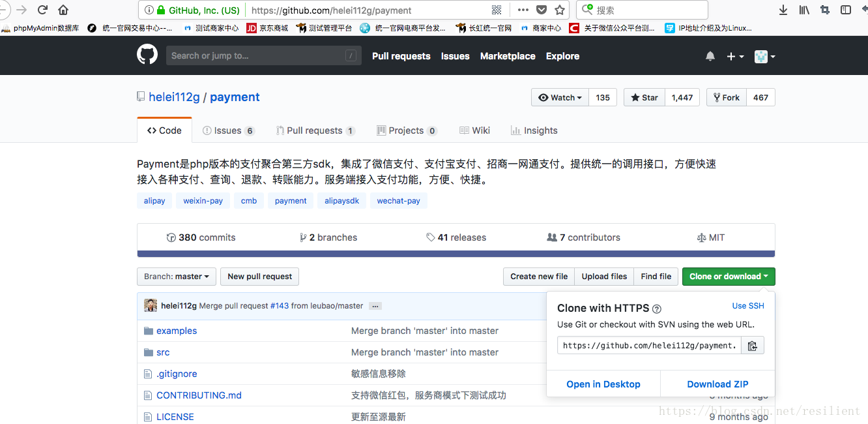868x424 pixels.
Task: Click the browser reload icon
Action: tap(42, 10)
